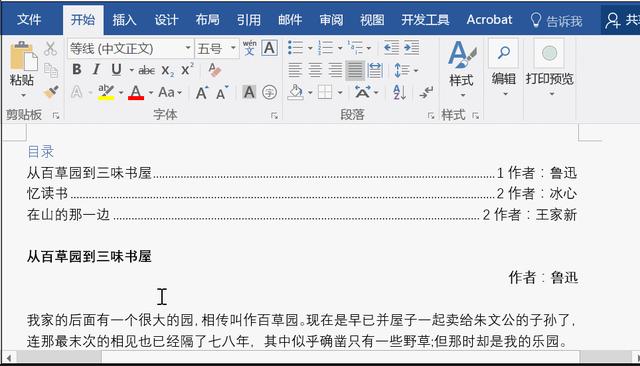640x366 pixels.
Task: Toggle Italic formatting
Action: tap(96, 70)
